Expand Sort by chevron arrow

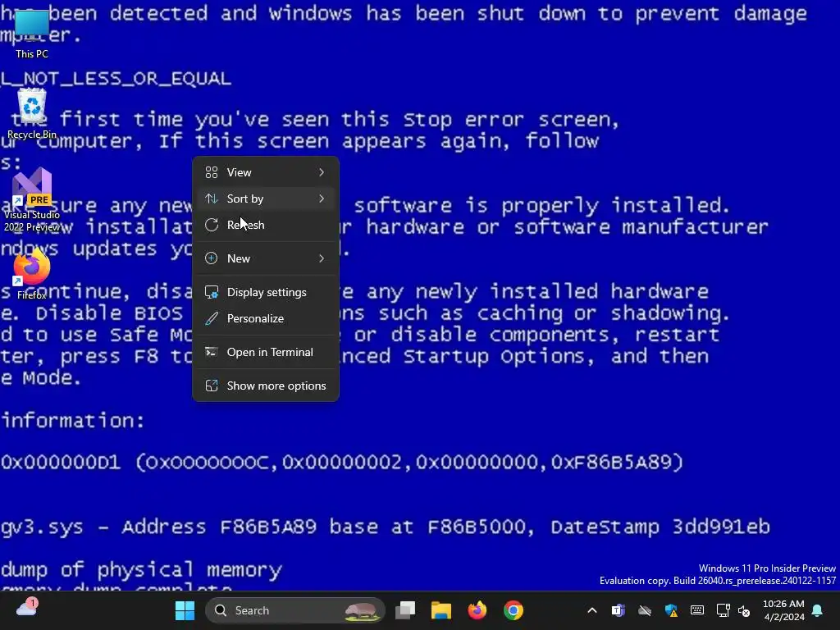pos(322,199)
